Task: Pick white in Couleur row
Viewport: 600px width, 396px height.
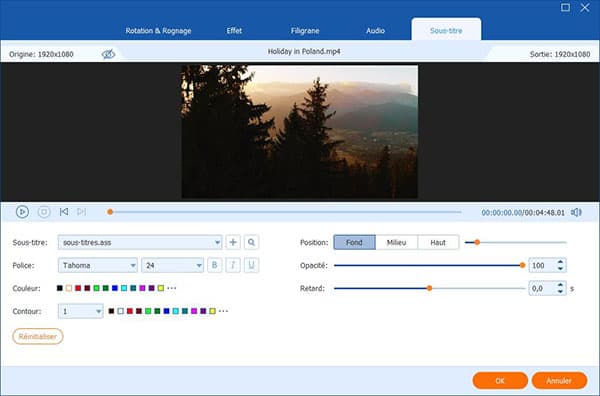Action: [69, 288]
